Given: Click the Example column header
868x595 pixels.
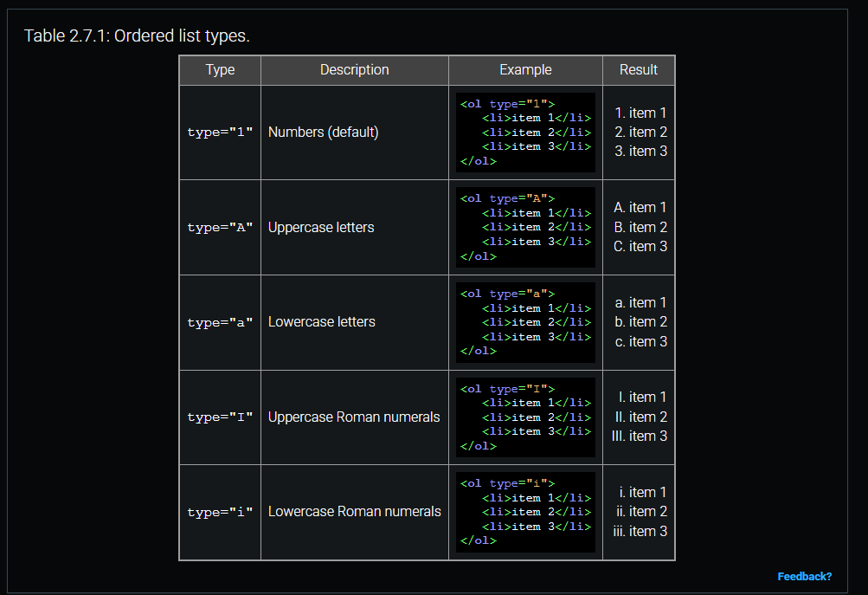Looking at the screenshot, I should pyautogui.click(x=525, y=70).
